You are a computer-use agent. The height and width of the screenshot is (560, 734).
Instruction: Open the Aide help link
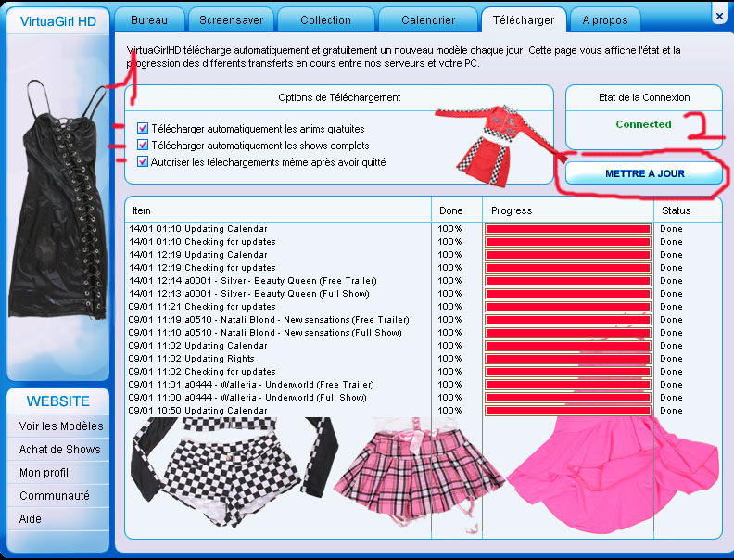click(x=31, y=519)
